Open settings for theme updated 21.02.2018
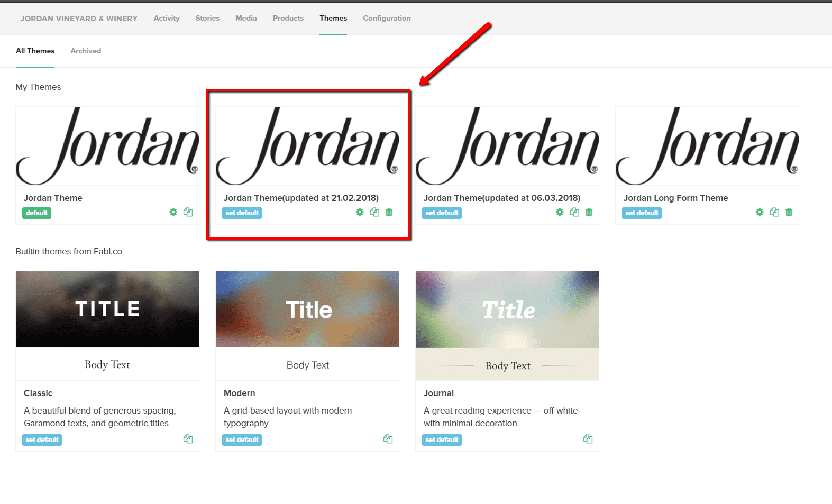The width and height of the screenshot is (832, 504). (x=360, y=212)
